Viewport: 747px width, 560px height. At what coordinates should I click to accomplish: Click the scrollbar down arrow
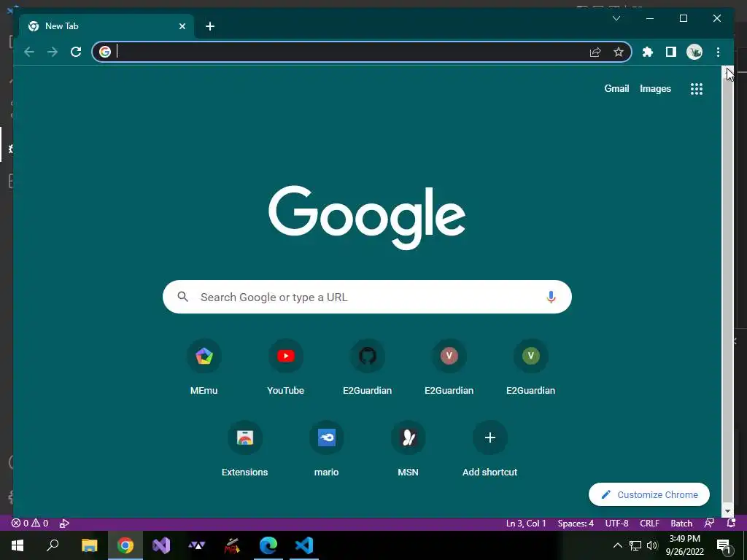[x=727, y=511]
